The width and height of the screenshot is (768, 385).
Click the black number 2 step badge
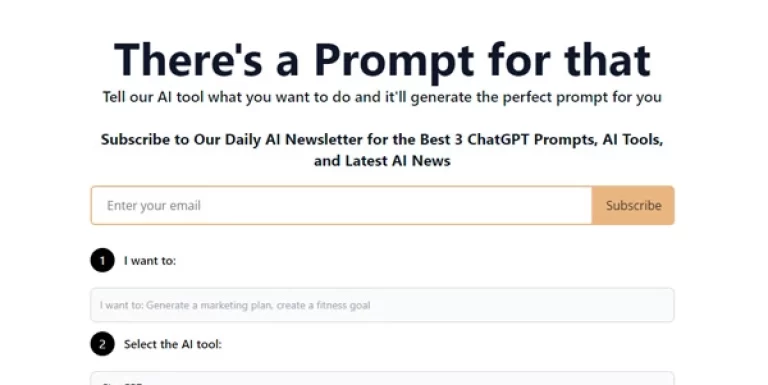102,344
